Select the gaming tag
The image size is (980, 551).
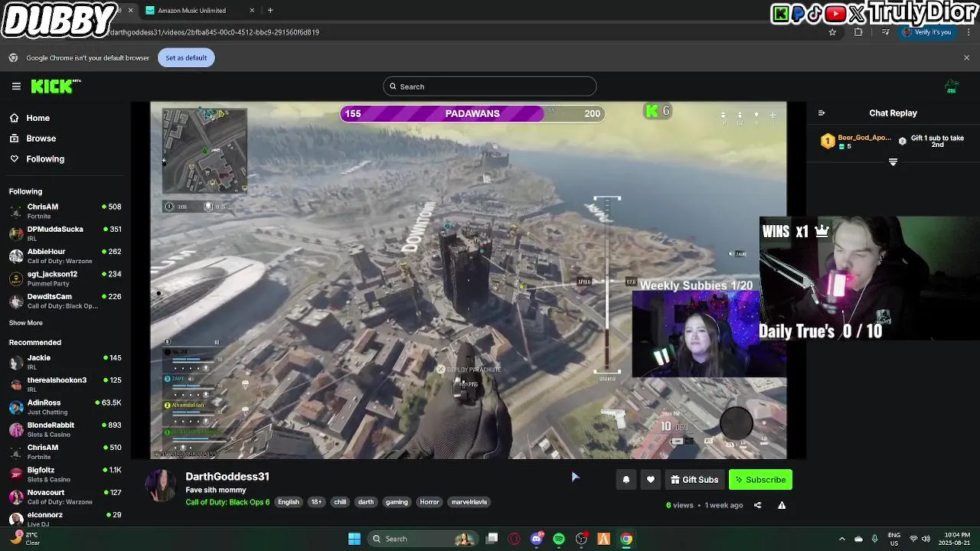(397, 502)
